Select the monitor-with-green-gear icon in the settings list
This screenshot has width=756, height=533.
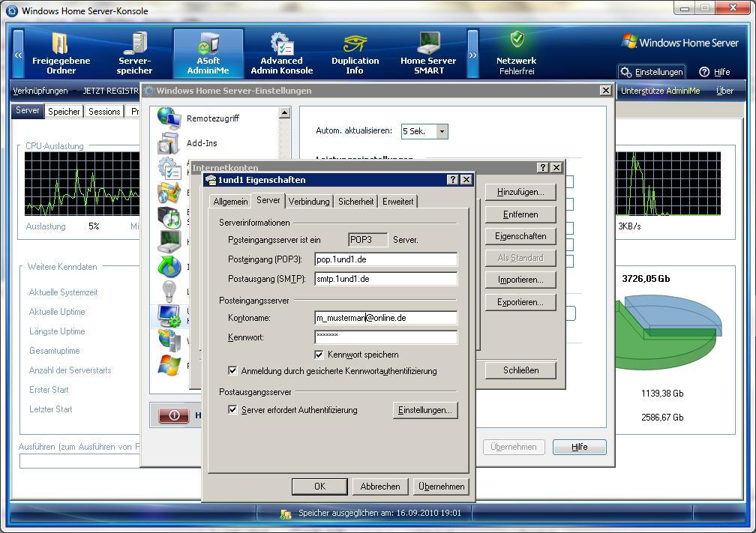click(169, 316)
